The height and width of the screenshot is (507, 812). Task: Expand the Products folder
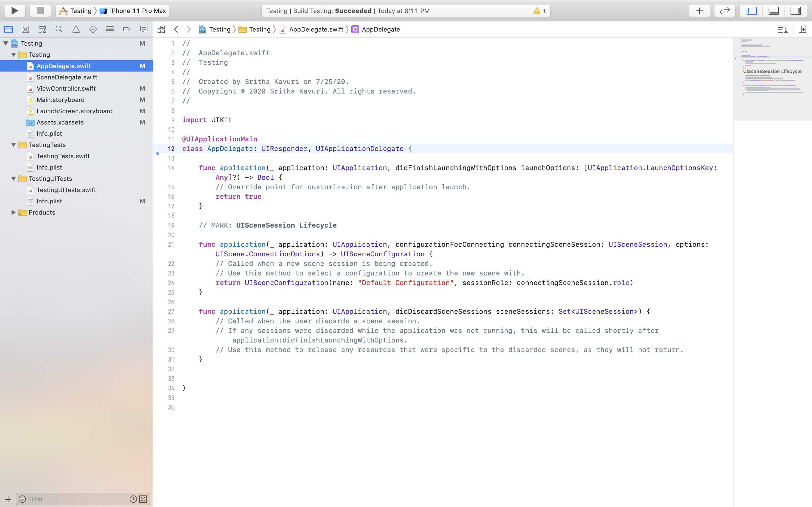pyautogui.click(x=14, y=212)
